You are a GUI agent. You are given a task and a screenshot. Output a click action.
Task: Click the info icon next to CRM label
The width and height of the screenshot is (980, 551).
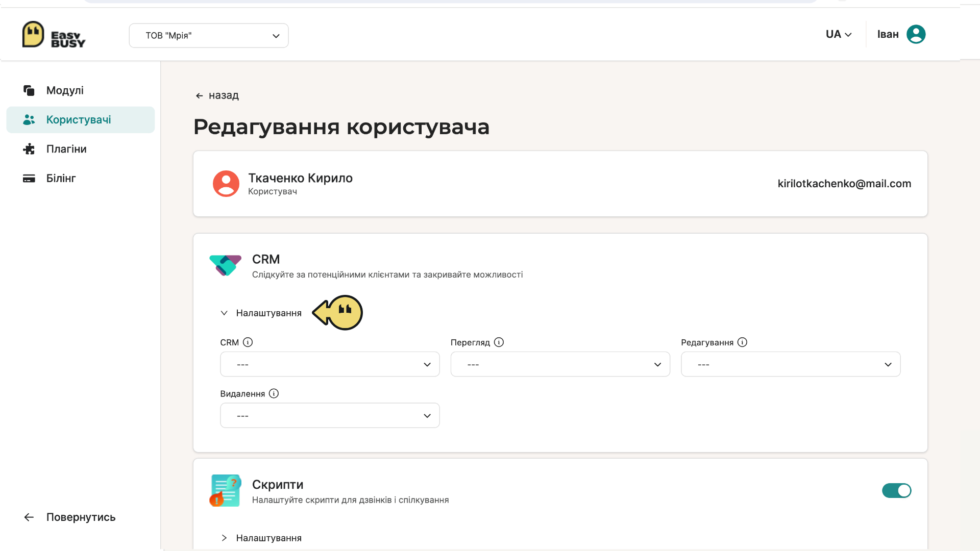(248, 342)
